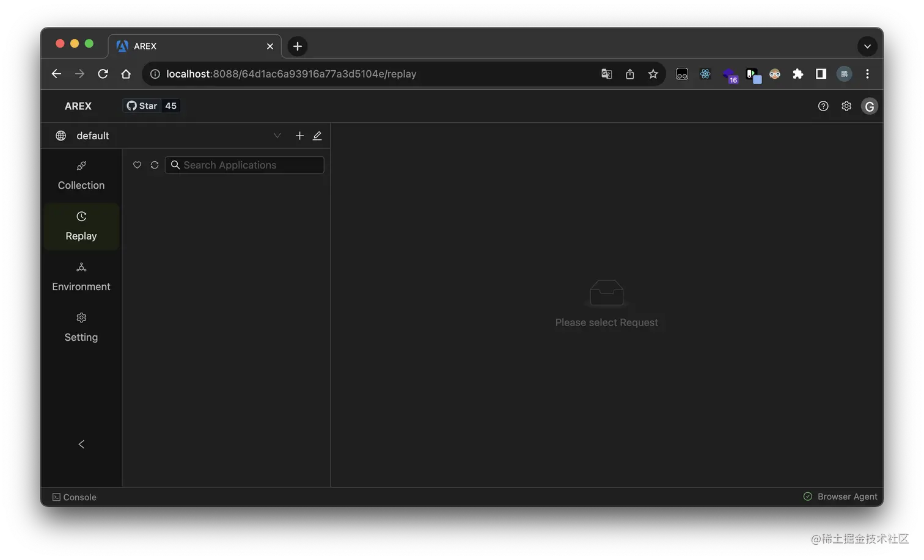Open the settings gear in AREX header
This screenshot has height=560, width=924.
(846, 106)
